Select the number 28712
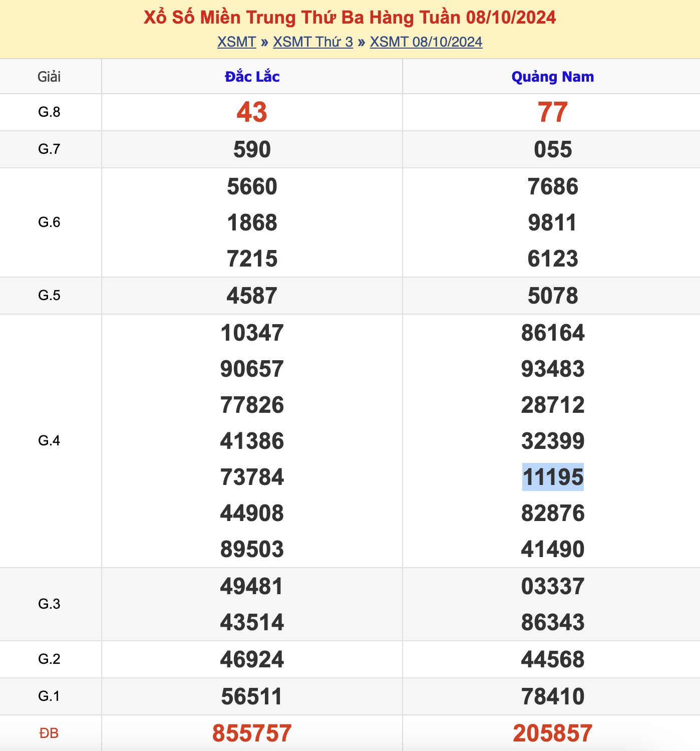This screenshot has height=751, width=700. 553,405
